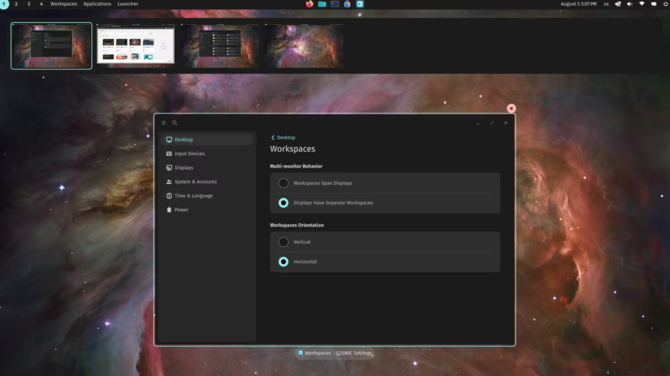The image size is (670, 376).
Task: Open Input Devices in Settings sidebar
Action: click(x=207, y=154)
